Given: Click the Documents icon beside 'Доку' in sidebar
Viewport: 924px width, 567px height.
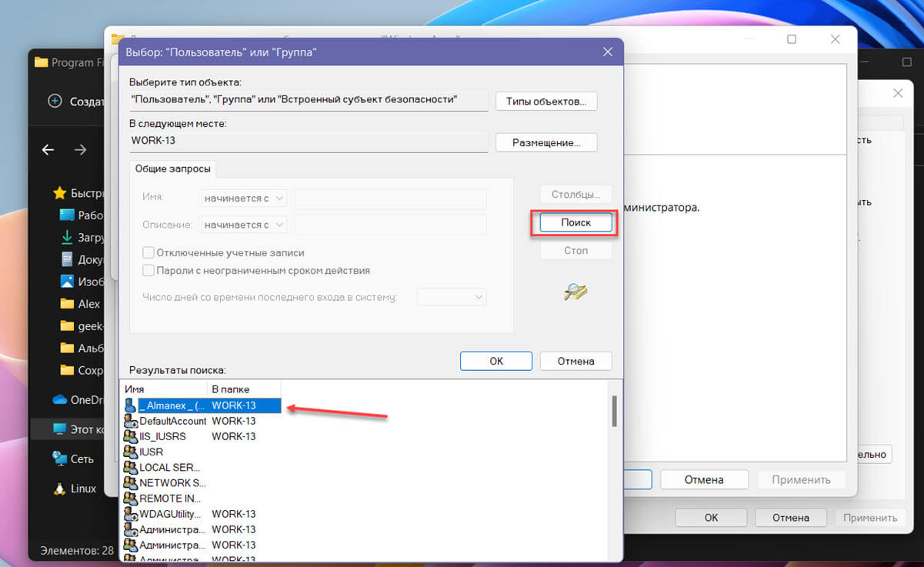Looking at the screenshot, I should click(66, 259).
